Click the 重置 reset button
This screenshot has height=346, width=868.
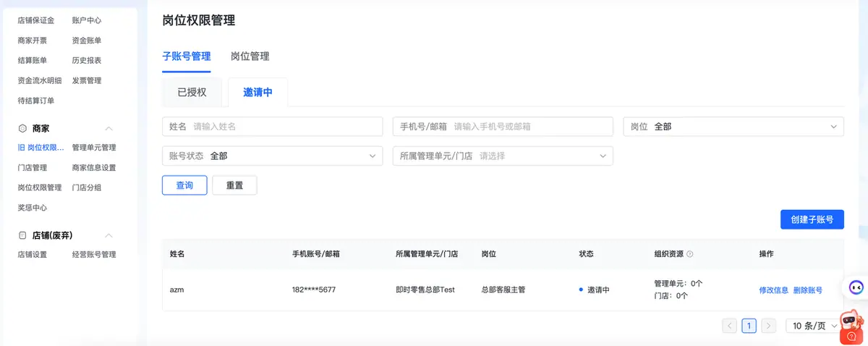234,185
